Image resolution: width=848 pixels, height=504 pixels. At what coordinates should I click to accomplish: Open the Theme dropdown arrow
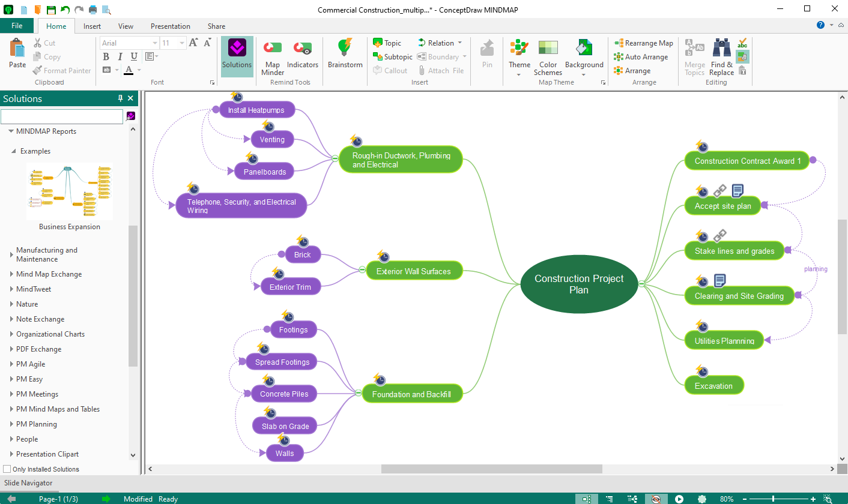tap(519, 75)
